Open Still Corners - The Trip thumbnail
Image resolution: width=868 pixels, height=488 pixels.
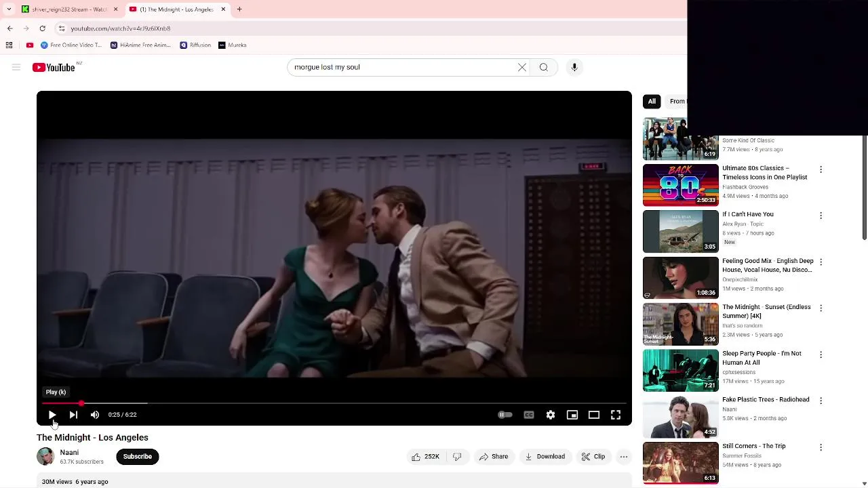coord(680,463)
